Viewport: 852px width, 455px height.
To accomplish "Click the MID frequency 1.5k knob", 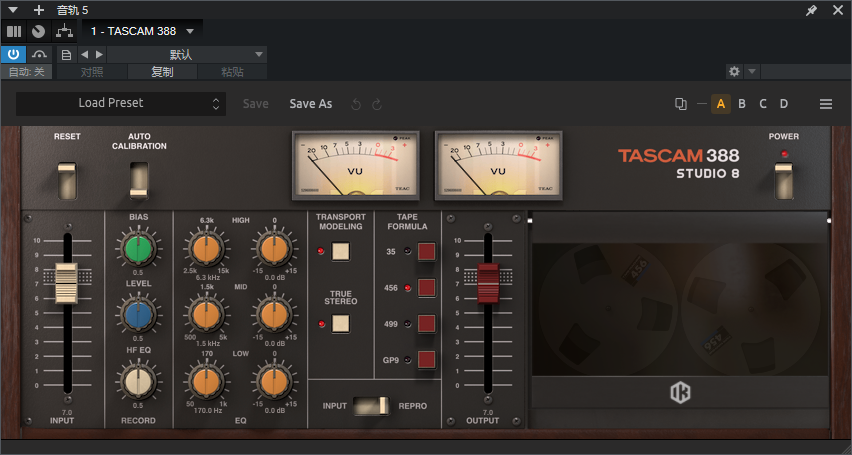I will coord(206,315).
